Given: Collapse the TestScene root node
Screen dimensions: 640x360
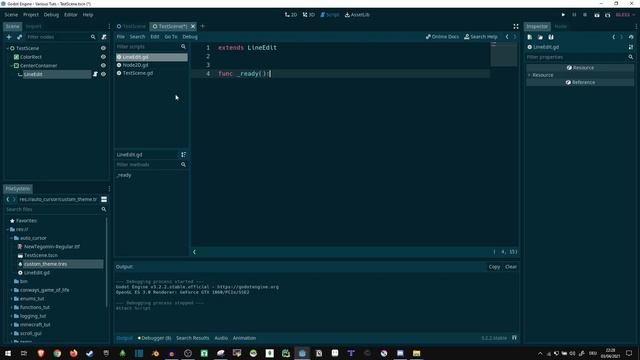Looking at the screenshot, I should [x=7, y=48].
